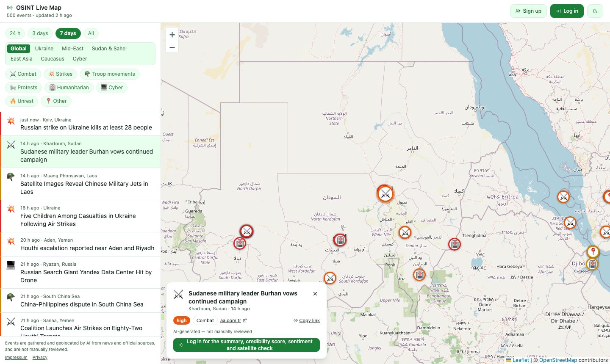Click the humanitarian marker near Damazin
The image size is (610, 364).
pyautogui.click(x=419, y=275)
